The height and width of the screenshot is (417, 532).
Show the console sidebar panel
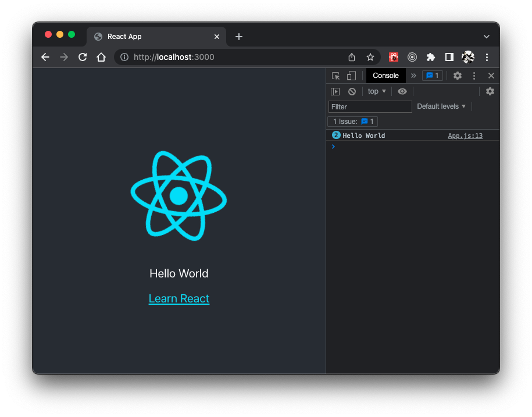[335, 91]
